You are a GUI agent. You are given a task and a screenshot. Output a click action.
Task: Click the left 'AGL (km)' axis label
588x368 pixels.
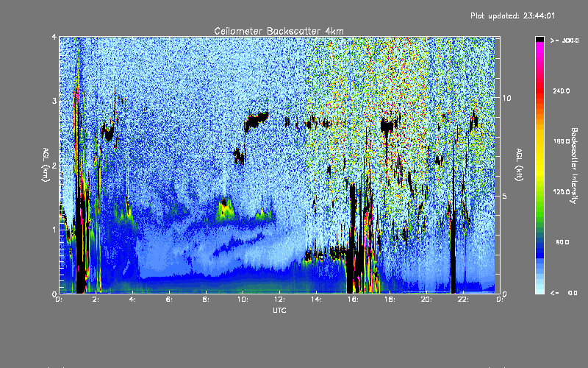[46, 165]
